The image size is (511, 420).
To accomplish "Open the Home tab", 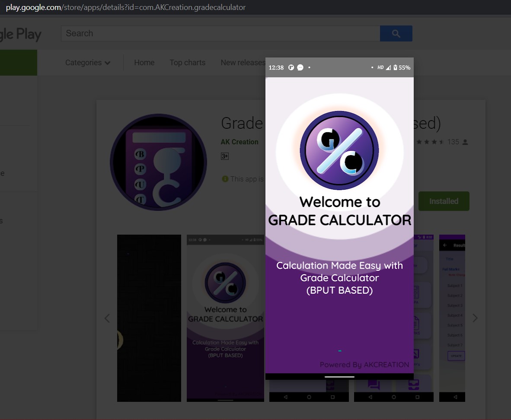I will (x=144, y=63).
